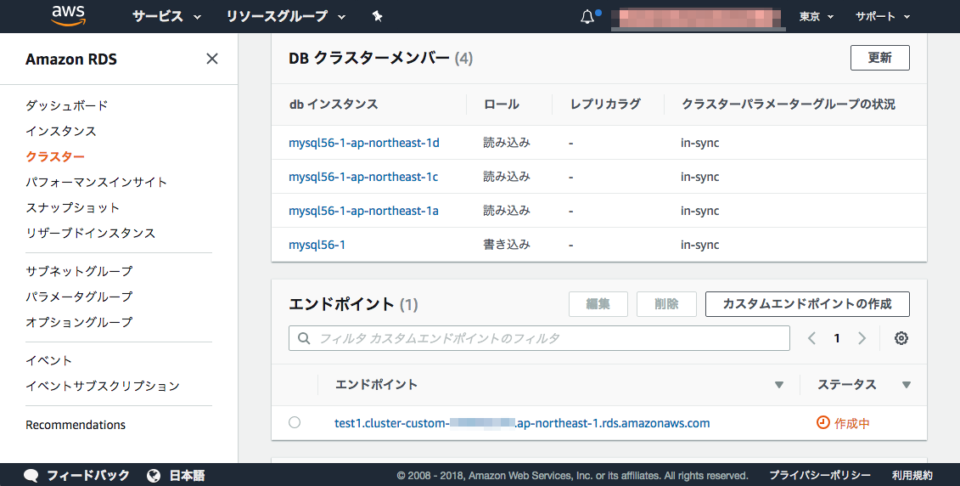Go to next endpoints page arrow
960x486 pixels.
pyautogui.click(x=862, y=338)
